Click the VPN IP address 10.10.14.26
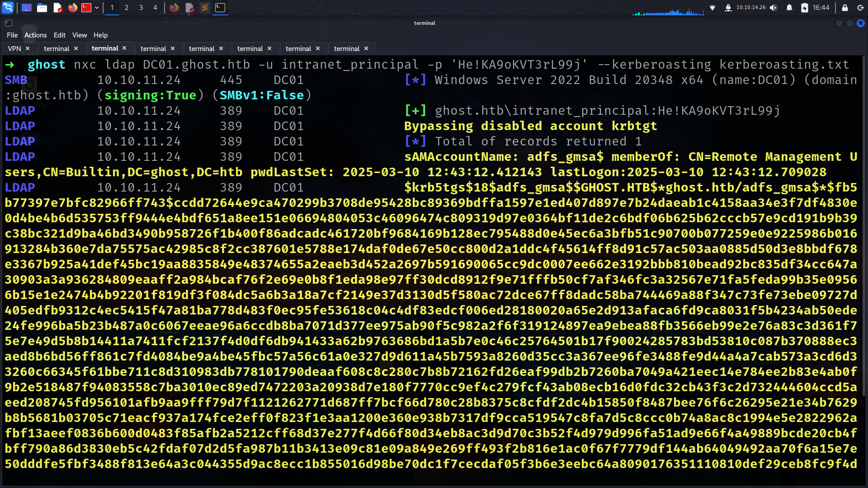 click(x=751, y=8)
